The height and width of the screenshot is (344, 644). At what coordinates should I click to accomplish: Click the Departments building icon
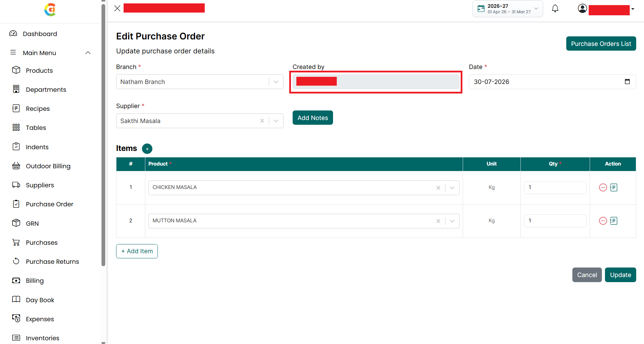click(x=16, y=89)
